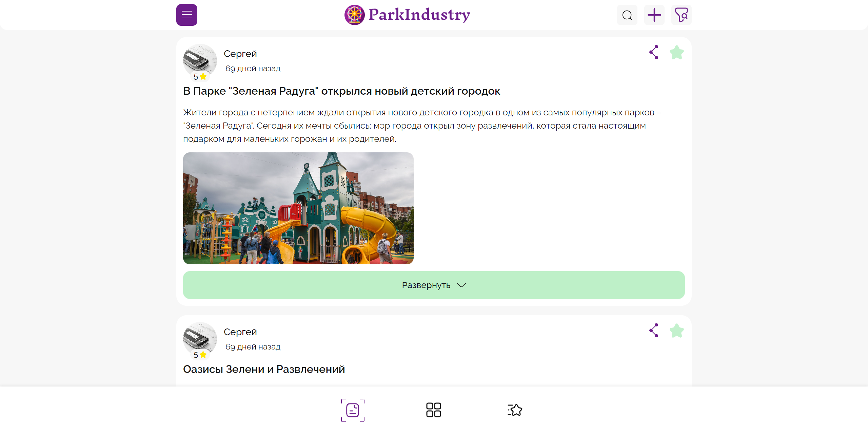
Task: Share the children's playground post
Action: click(654, 52)
